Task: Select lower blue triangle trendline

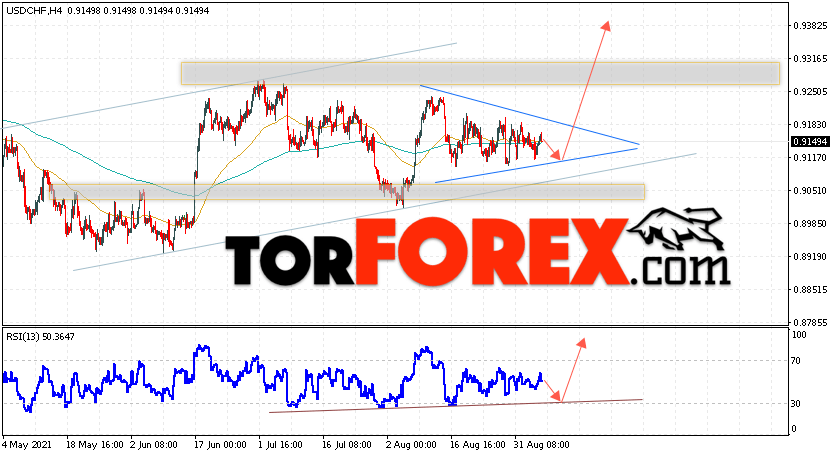Action: (x=536, y=165)
